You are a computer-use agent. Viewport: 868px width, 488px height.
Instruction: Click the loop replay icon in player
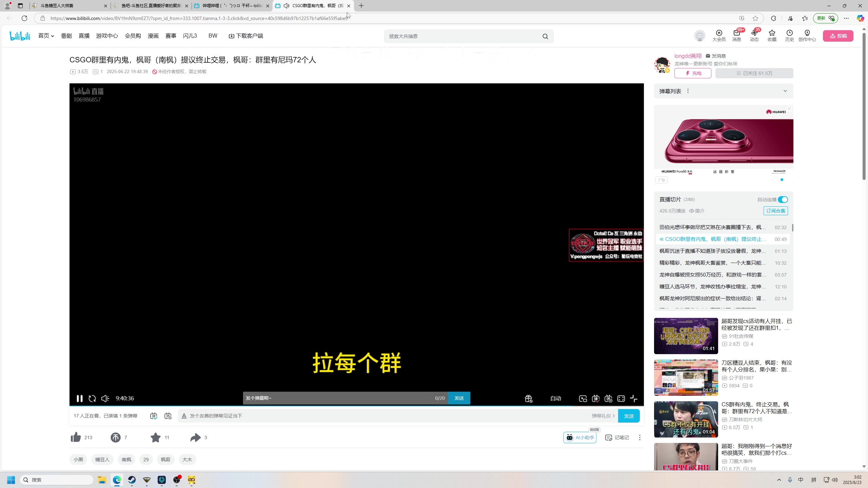click(92, 399)
